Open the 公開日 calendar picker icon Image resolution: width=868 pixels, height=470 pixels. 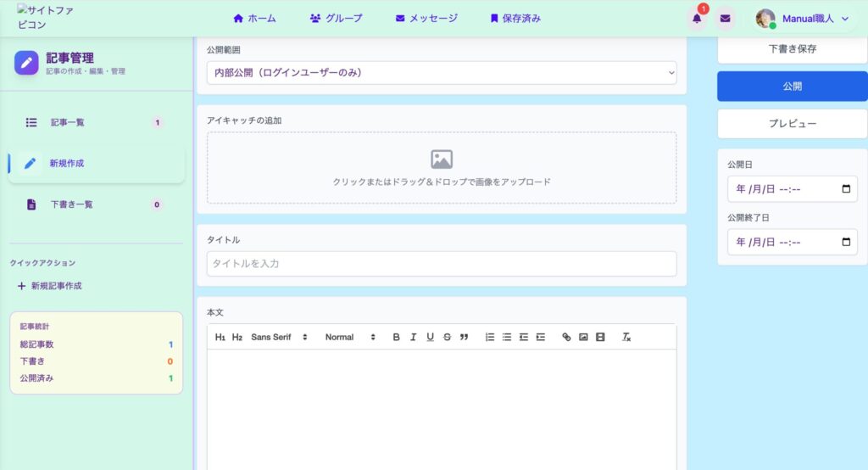click(x=846, y=189)
